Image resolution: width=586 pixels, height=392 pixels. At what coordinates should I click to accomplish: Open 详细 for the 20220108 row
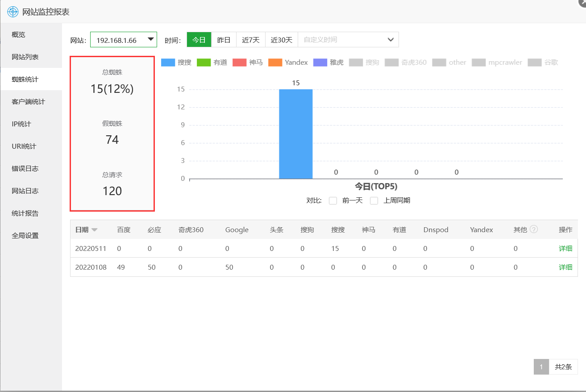565,267
